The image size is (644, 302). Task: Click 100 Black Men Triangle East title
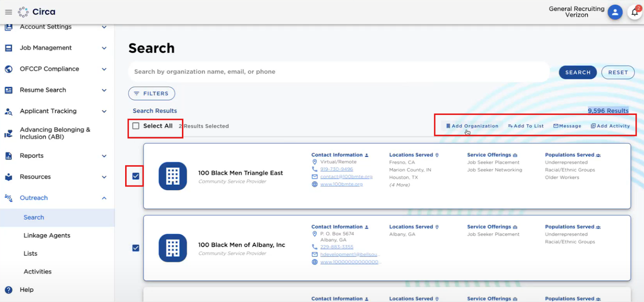[240, 173]
